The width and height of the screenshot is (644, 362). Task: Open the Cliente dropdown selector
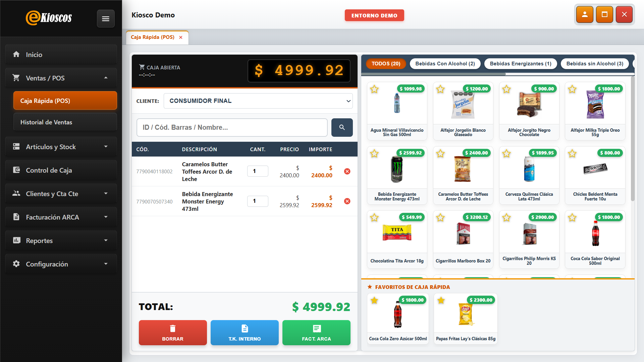click(258, 101)
